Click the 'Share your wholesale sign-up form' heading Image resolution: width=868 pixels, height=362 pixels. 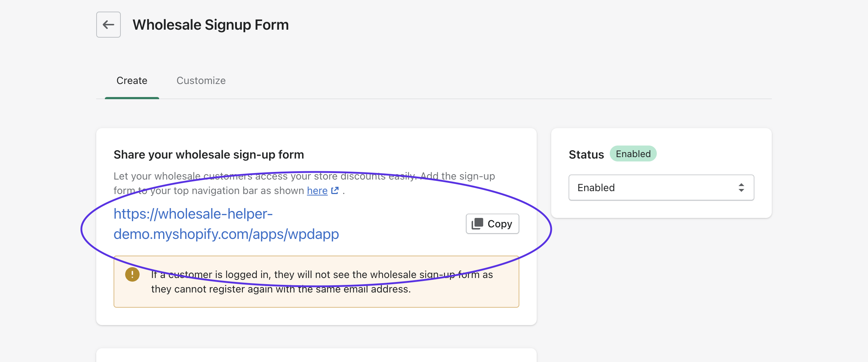pyautogui.click(x=209, y=155)
